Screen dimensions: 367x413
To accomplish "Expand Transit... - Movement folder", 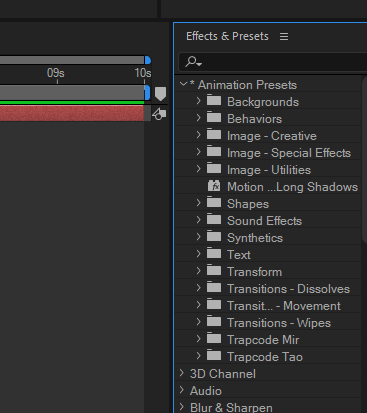I will [199, 305].
